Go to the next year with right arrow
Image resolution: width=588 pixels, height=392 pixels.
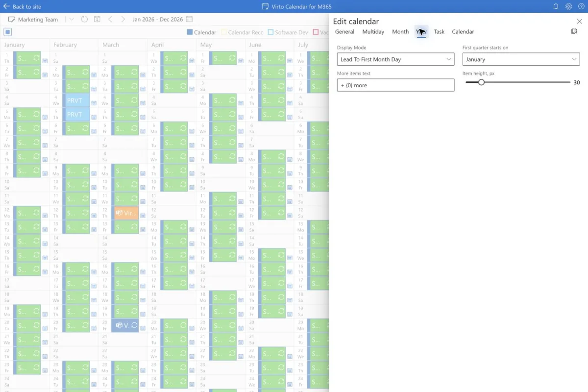coord(122,20)
